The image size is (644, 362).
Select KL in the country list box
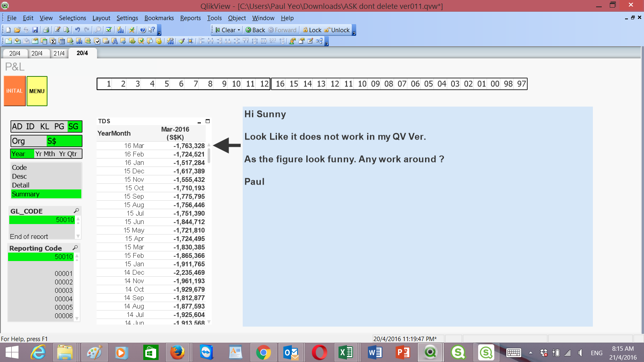click(x=45, y=127)
